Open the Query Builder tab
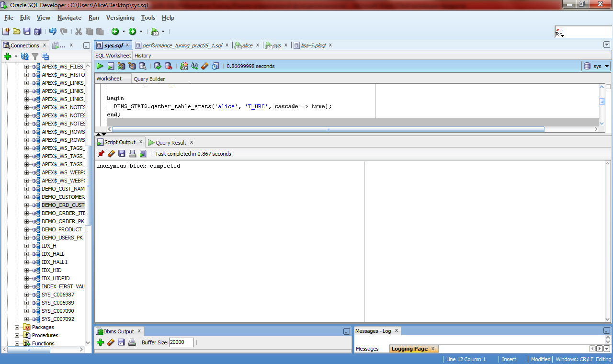This screenshot has height=364, width=613. [x=149, y=79]
